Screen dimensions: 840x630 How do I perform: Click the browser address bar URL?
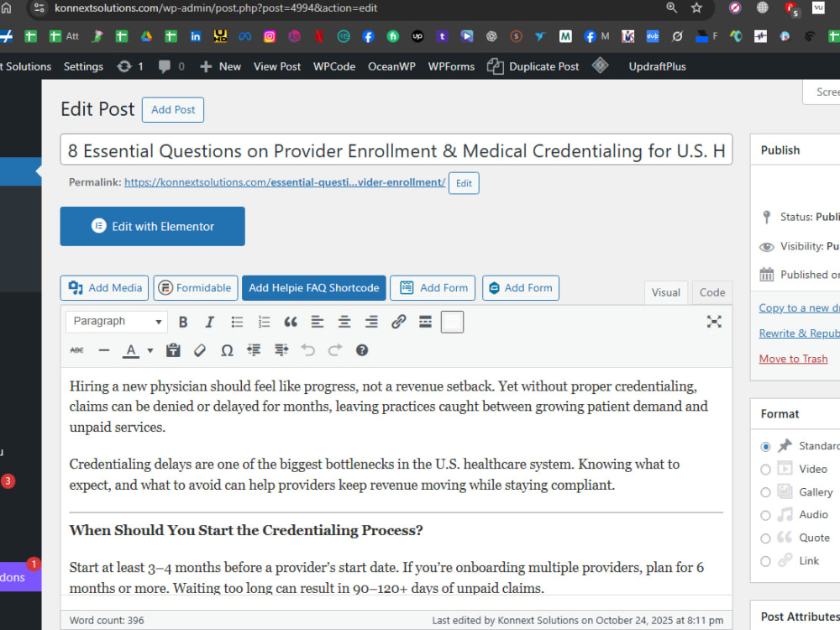click(x=216, y=8)
